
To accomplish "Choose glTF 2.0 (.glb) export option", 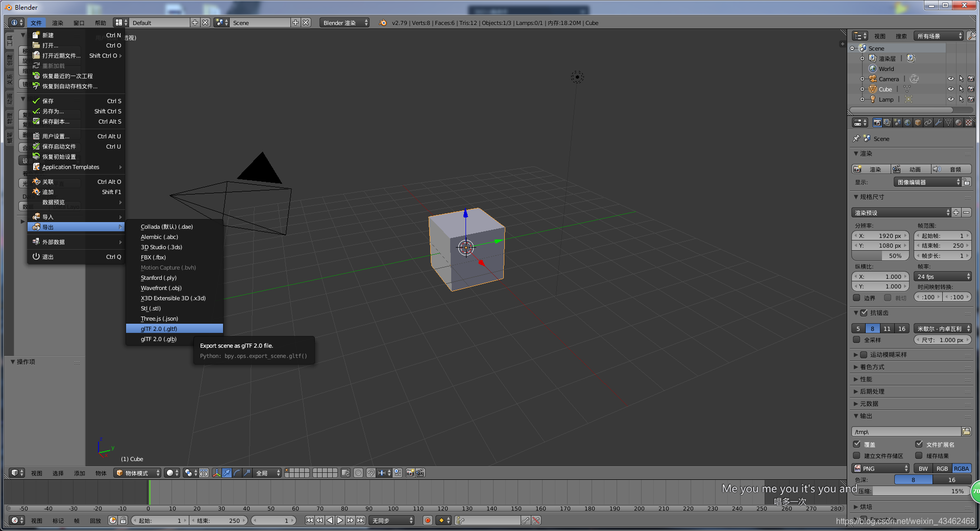I will [x=175, y=339].
